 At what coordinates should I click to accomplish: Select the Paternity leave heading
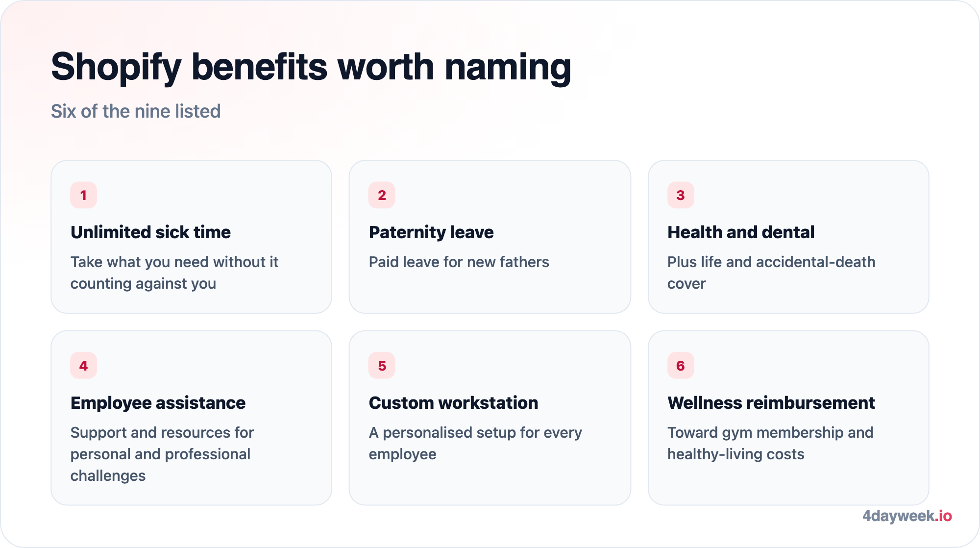click(x=431, y=232)
